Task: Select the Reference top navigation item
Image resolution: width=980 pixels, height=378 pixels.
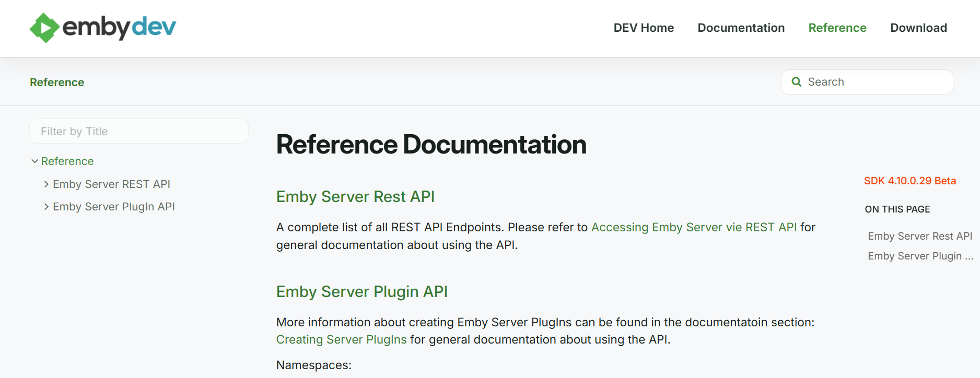Action: 837,28
